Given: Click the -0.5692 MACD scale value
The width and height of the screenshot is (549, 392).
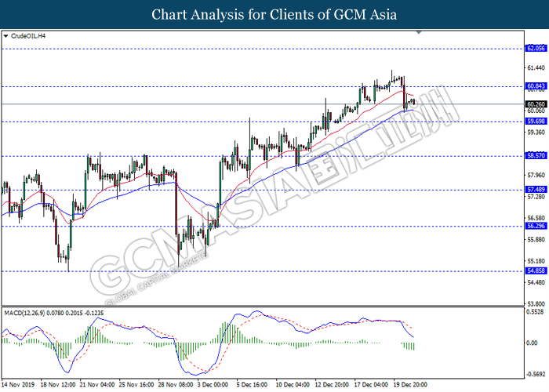Looking at the screenshot, I should coord(536,375).
